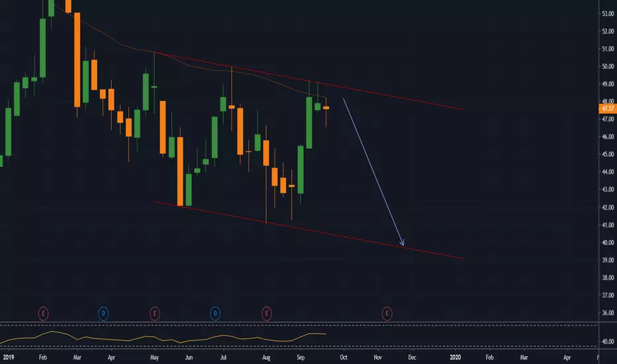Image resolution: width=617 pixels, height=364 pixels.
Task: Click the 42.00 price axis value
Action: [608, 207]
